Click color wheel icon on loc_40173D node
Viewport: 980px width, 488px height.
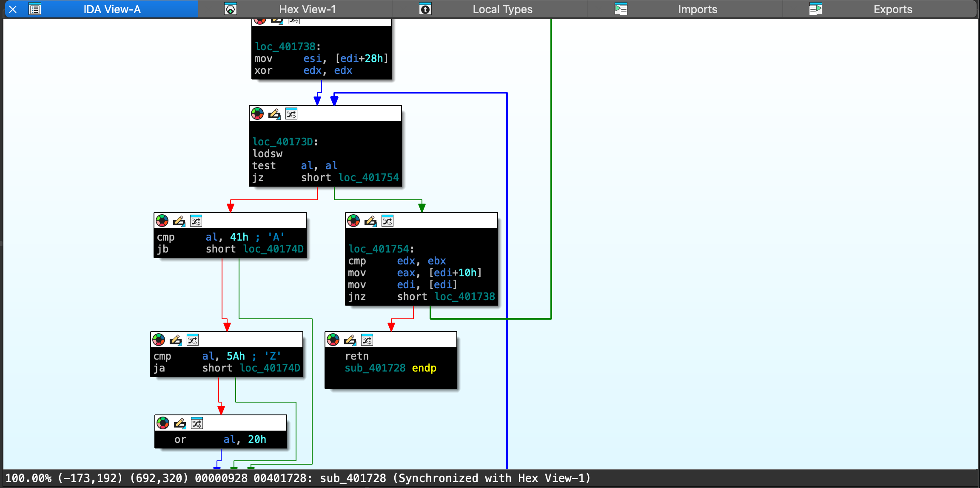pyautogui.click(x=257, y=113)
